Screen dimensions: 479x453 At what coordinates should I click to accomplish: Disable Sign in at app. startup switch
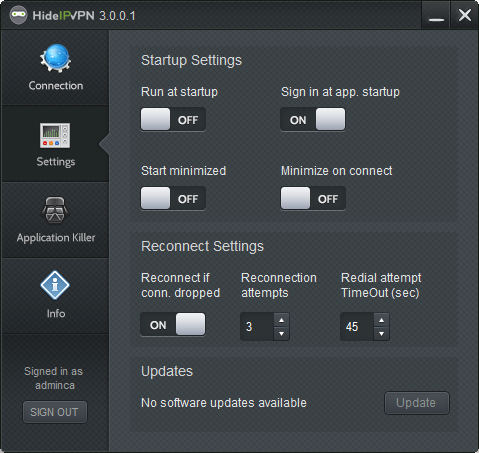(x=313, y=119)
